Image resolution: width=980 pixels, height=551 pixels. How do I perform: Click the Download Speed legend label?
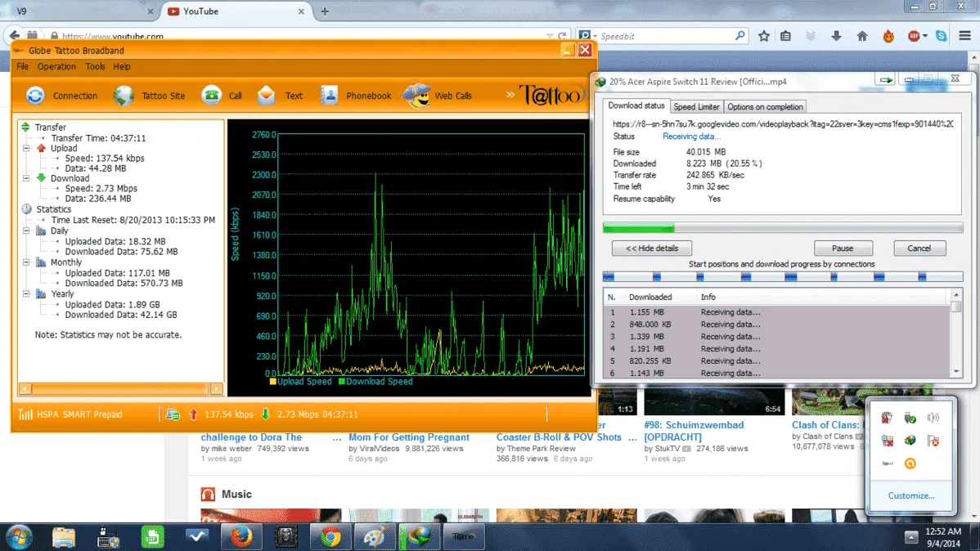(380, 381)
